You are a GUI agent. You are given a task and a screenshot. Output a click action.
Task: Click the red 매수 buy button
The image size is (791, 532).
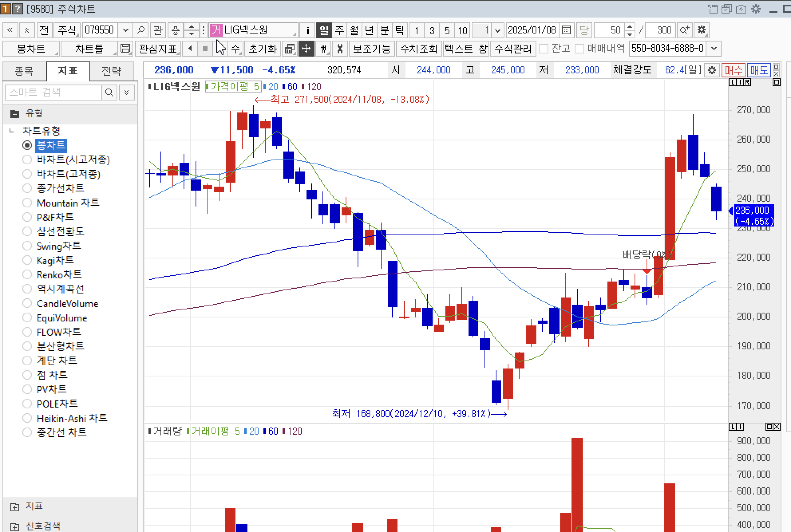(x=733, y=71)
